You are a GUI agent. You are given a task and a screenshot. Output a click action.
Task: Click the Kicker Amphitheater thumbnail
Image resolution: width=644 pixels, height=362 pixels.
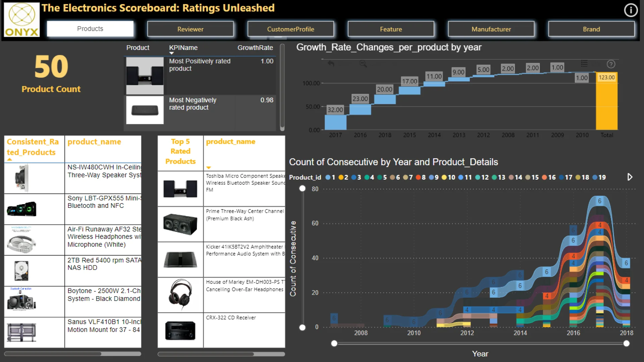pyautogui.click(x=180, y=259)
